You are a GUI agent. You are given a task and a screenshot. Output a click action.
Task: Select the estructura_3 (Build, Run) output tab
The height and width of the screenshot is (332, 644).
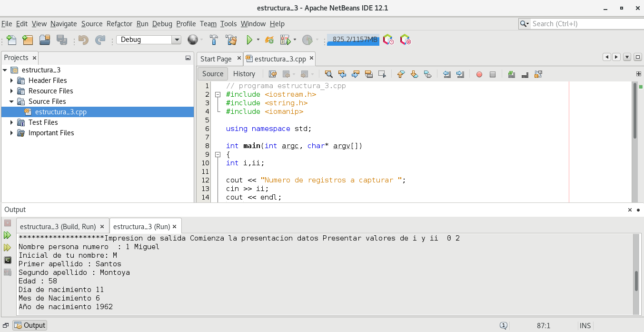(x=58, y=227)
